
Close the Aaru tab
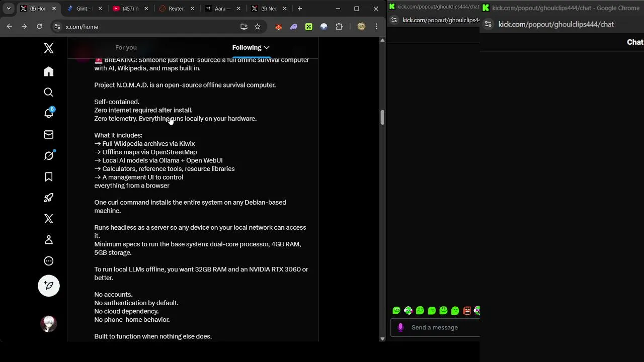pos(238,9)
